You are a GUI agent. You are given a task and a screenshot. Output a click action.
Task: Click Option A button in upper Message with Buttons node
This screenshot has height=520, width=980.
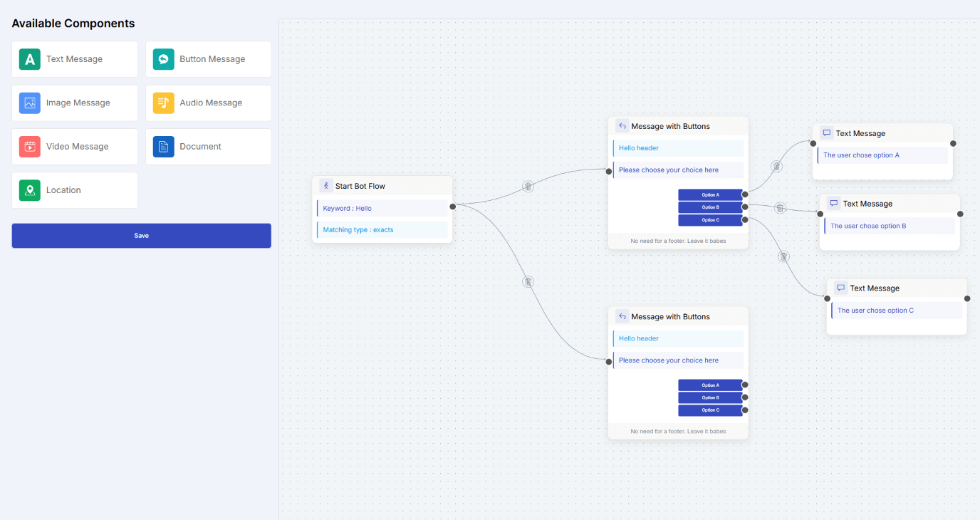[x=710, y=194]
